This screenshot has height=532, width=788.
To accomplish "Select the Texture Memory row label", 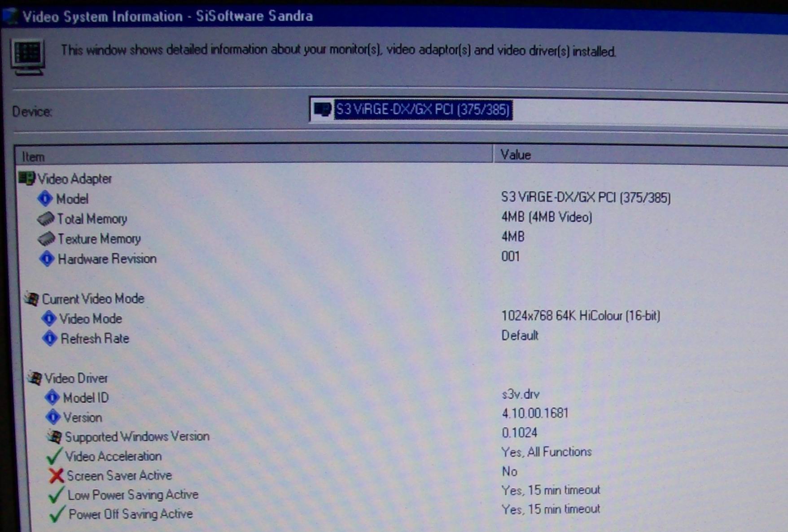I will point(99,239).
